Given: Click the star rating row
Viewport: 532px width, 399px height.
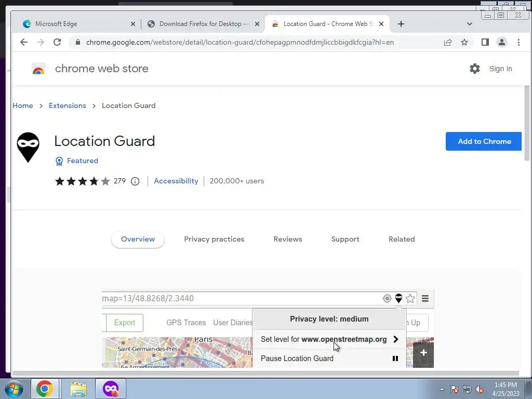Looking at the screenshot, I should (x=83, y=181).
